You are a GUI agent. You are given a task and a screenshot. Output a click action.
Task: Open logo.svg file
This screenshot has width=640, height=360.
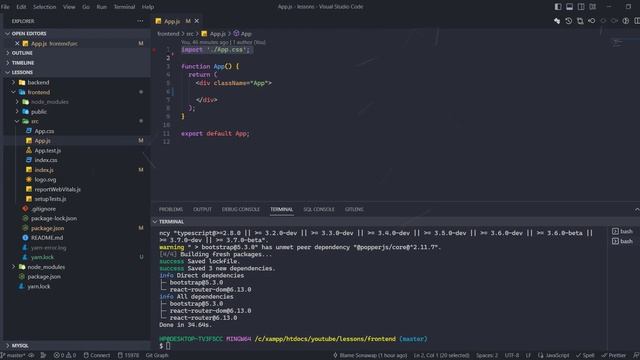[x=45, y=180]
